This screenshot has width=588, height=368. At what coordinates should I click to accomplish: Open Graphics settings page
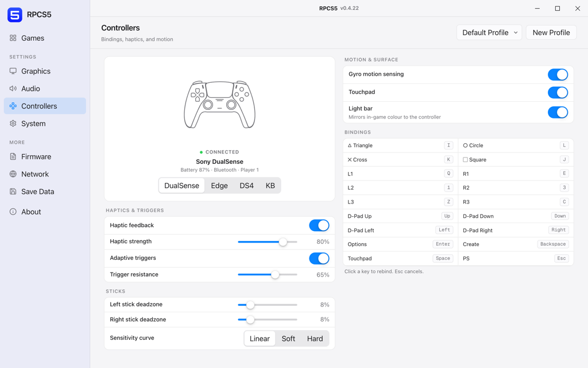click(x=45, y=71)
